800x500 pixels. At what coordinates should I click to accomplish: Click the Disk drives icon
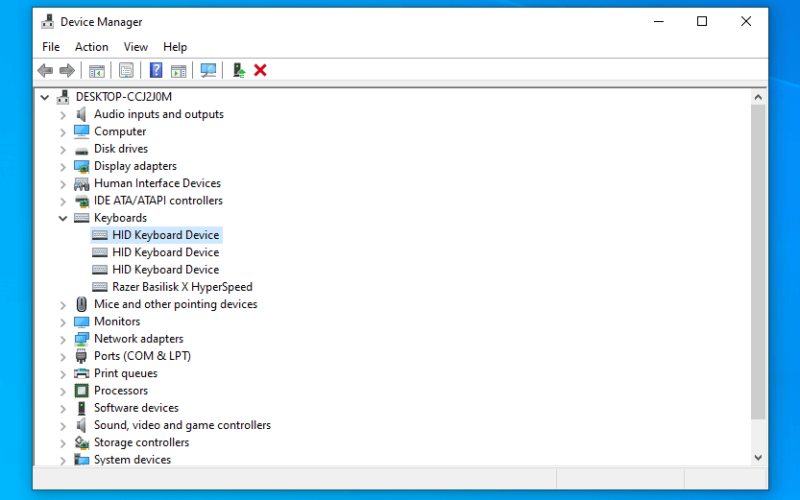81,149
